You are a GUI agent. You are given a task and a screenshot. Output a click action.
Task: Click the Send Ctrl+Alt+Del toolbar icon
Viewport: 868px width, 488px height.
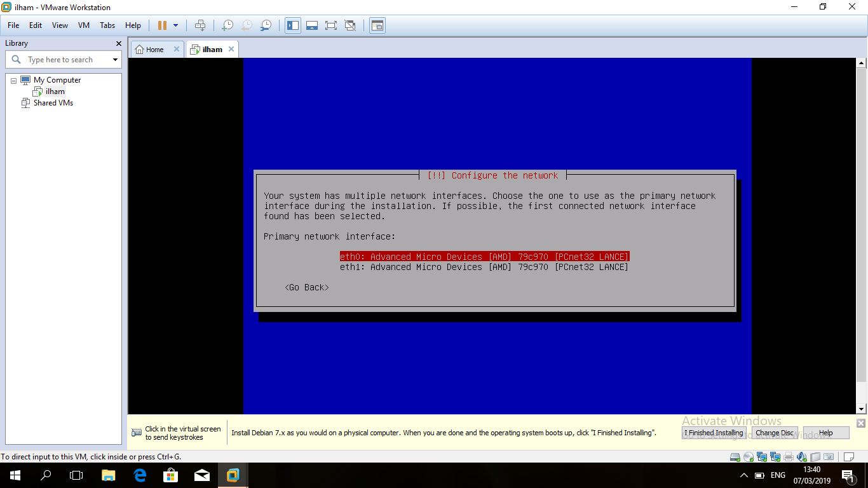pyautogui.click(x=200, y=25)
